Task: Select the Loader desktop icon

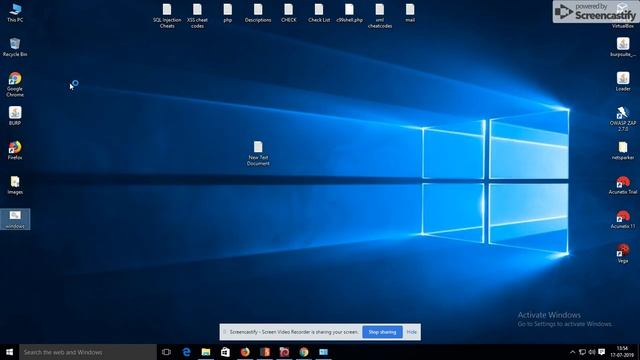Action: click(623, 81)
